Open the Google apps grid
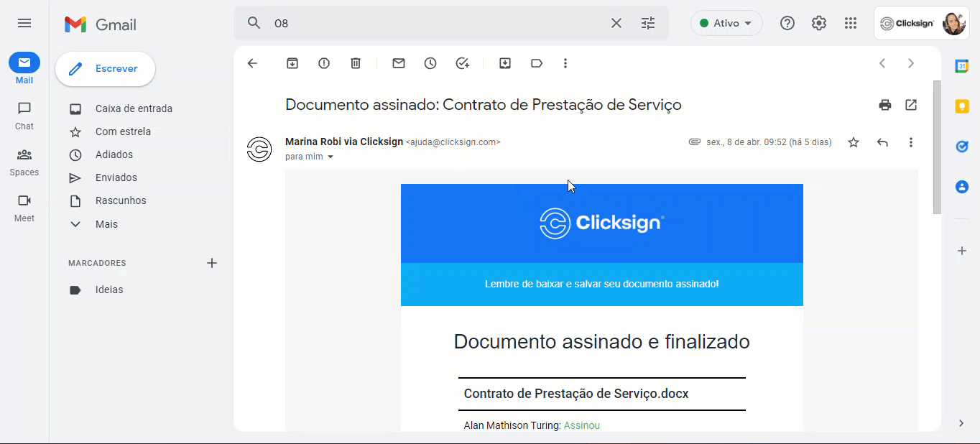The image size is (980, 444). 851,23
